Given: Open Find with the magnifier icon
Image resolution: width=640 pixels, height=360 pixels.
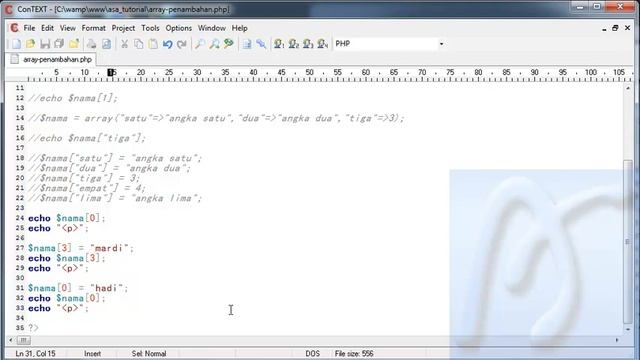Looking at the screenshot, I should (x=200, y=44).
